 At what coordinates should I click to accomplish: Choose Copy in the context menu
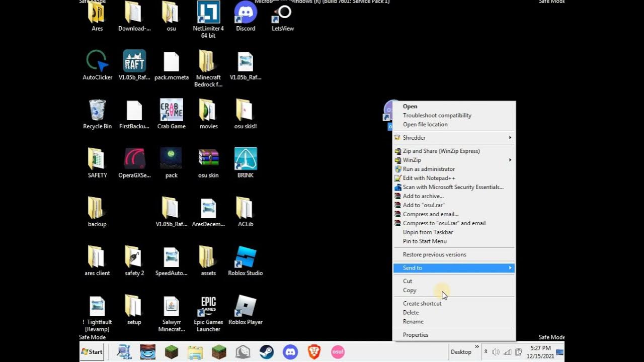[x=410, y=291]
